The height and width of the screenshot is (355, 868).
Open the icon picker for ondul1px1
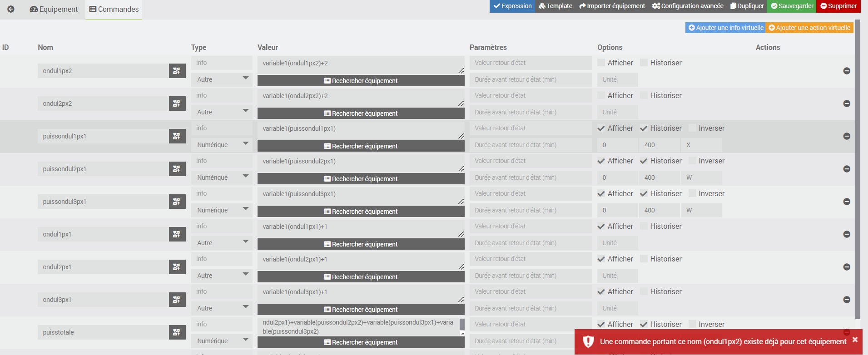coord(177,234)
